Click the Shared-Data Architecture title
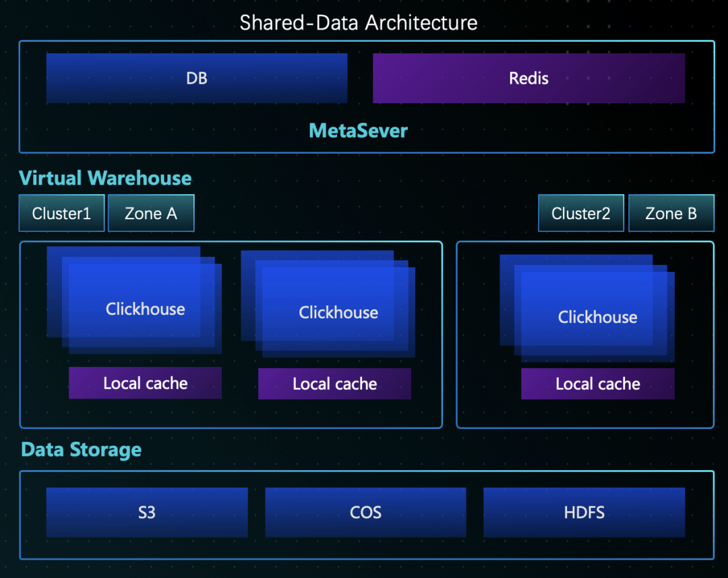 tap(359, 22)
